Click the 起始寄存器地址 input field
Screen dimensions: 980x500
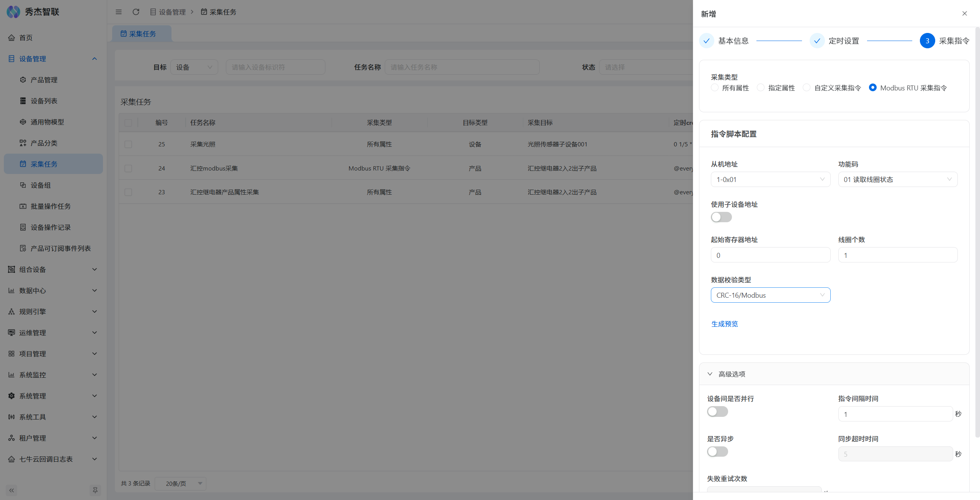pyautogui.click(x=770, y=255)
